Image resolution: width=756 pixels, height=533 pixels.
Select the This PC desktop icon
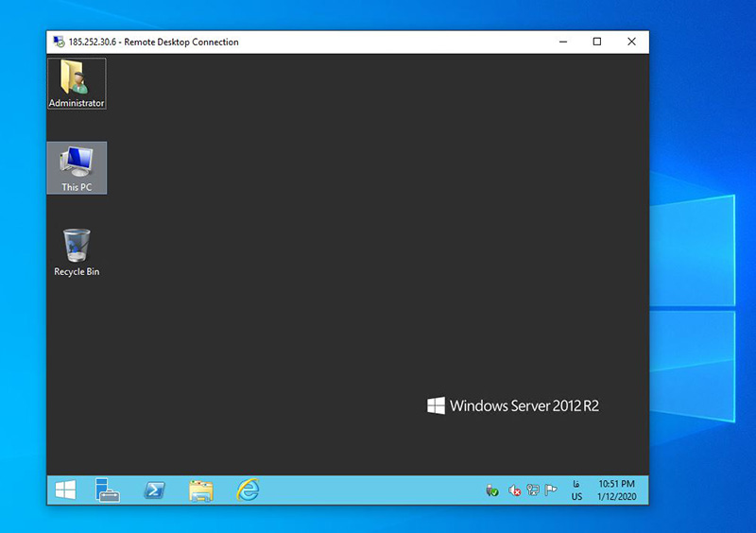click(77, 168)
